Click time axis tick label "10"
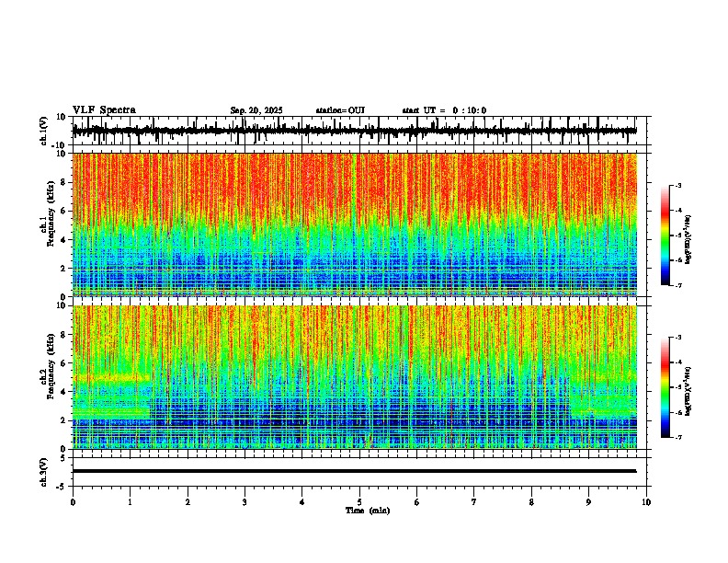Screen dimensions: 728x563 pos(646,502)
